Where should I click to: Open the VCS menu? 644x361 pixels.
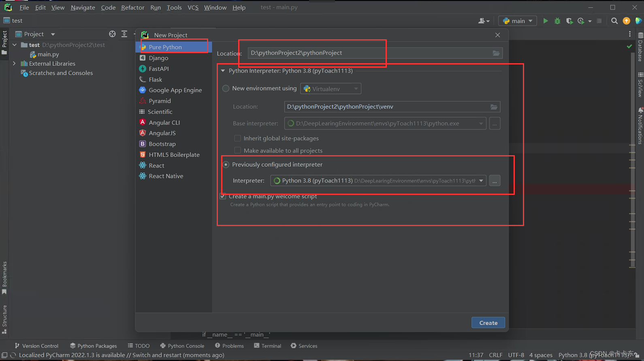click(193, 7)
